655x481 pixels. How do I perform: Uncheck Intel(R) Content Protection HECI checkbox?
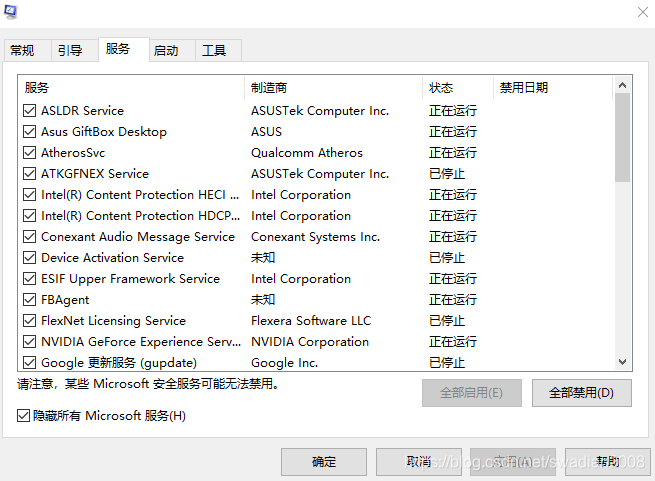29,195
